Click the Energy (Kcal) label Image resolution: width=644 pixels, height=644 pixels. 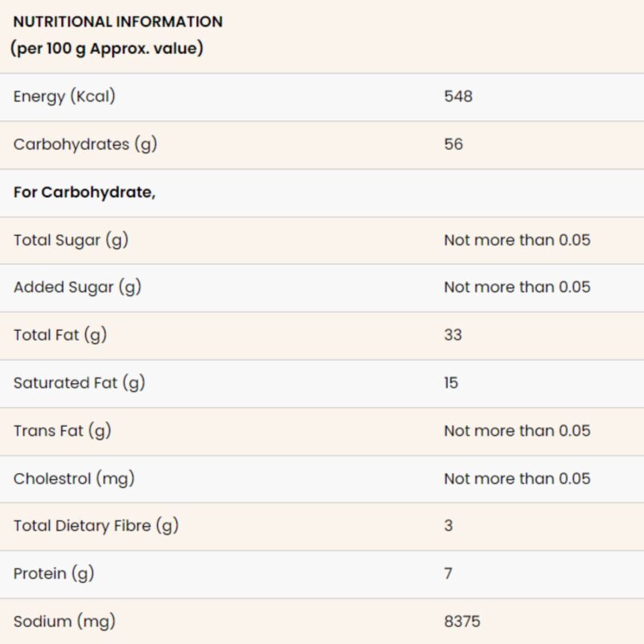64,97
